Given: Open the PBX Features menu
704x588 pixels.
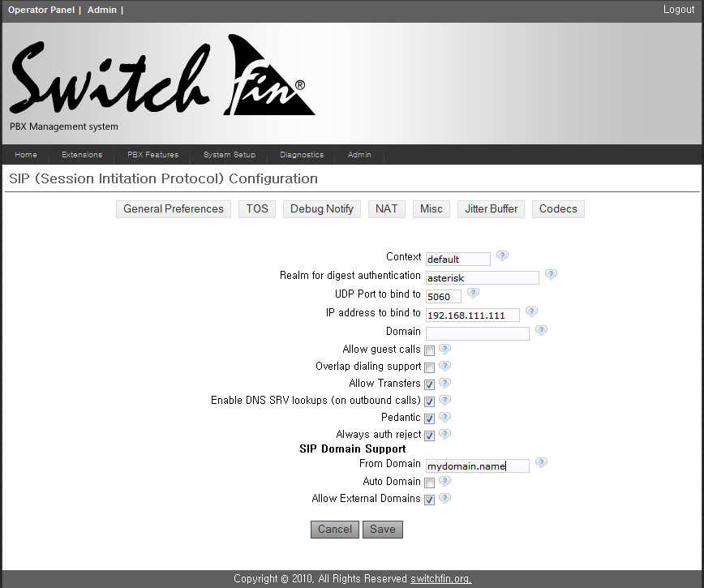Looking at the screenshot, I should pos(153,154).
